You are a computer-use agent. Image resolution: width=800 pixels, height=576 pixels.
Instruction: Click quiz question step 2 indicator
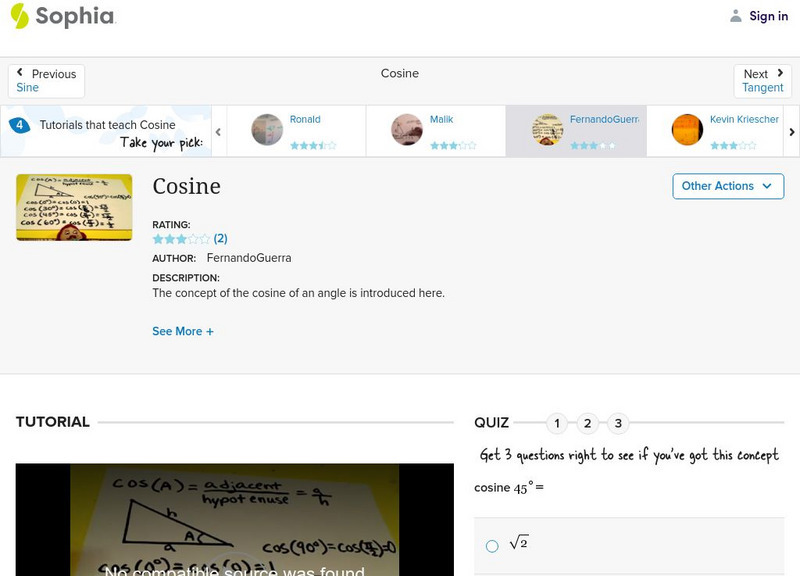point(586,424)
